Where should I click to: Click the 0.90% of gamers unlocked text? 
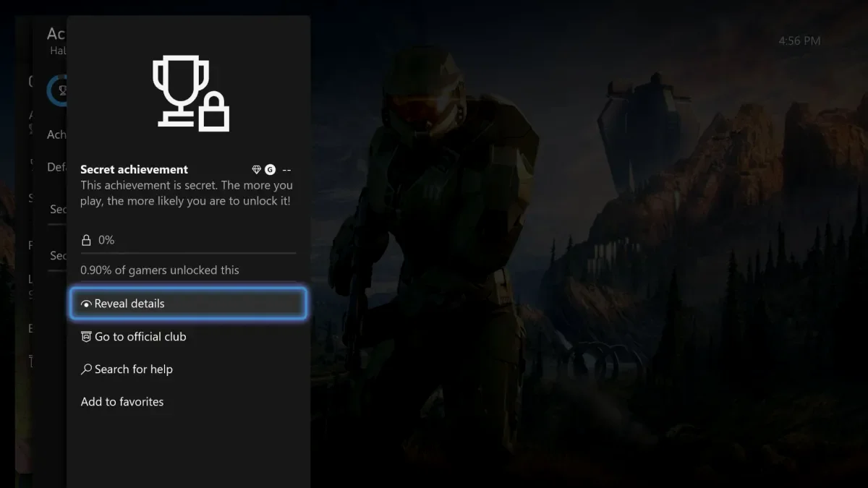point(160,270)
